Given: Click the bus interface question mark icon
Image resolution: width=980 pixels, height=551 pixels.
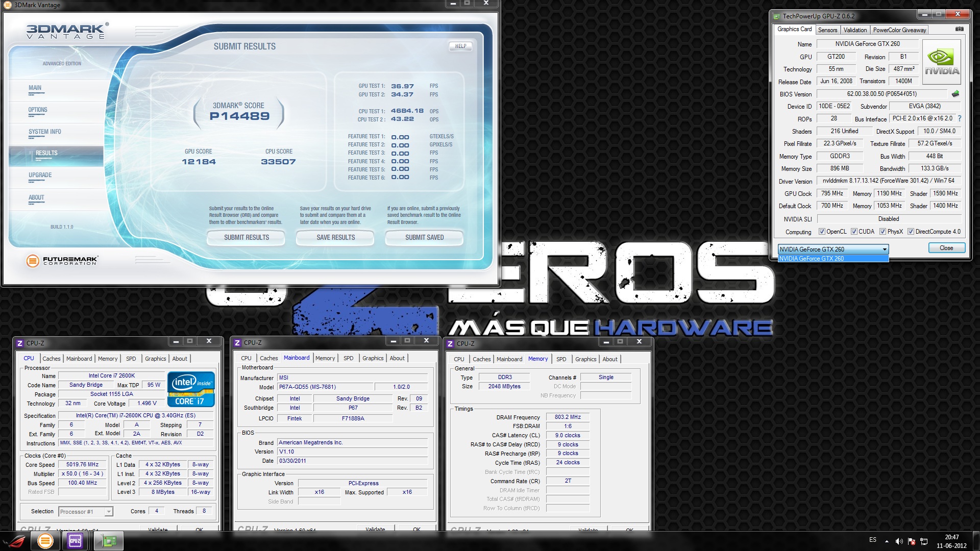Looking at the screenshot, I should 959,118.
